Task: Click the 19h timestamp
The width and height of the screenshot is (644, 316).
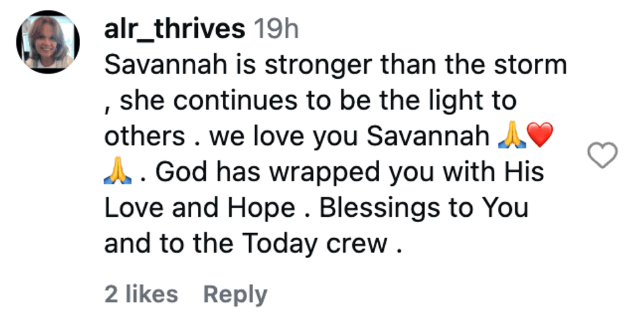Action: click(275, 28)
